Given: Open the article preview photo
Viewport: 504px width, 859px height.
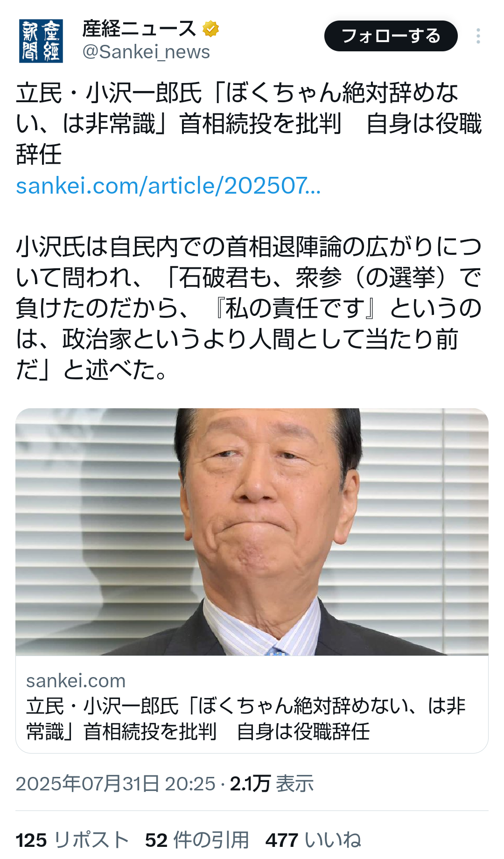Looking at the screenshot, I should click(252, 532).
